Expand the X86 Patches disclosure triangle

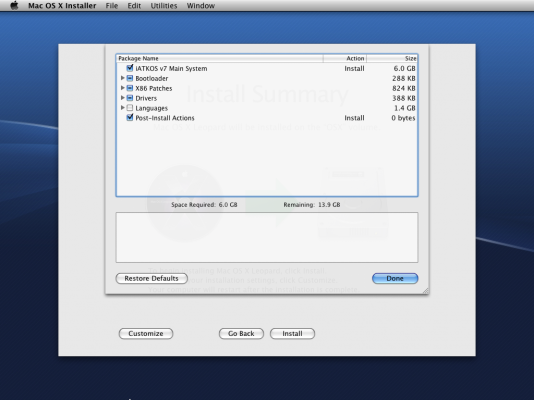[x=123, y=88]
